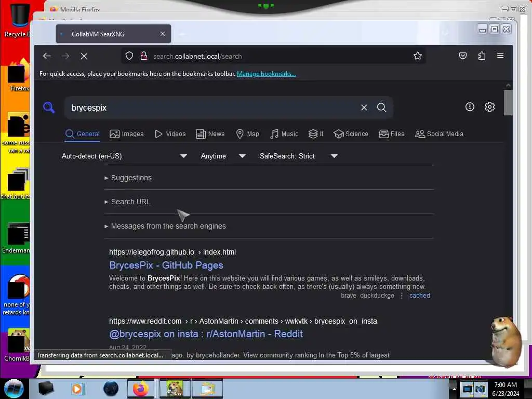Open the Manage bookmarks link
This screenshot has height=399, width=532.
tap(267, 74)
